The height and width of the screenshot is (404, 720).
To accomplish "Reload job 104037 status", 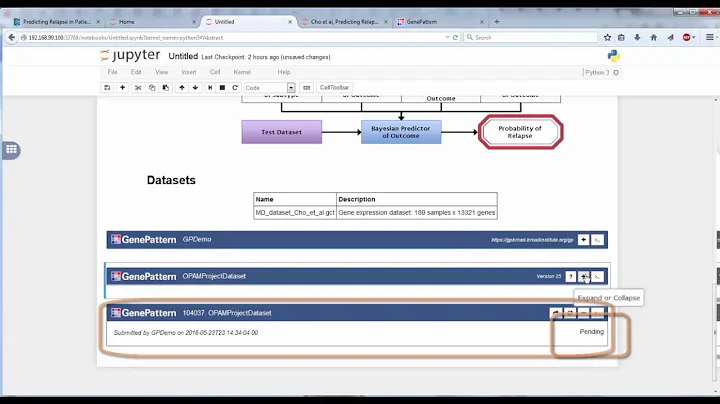I will [x=570, y=313].
